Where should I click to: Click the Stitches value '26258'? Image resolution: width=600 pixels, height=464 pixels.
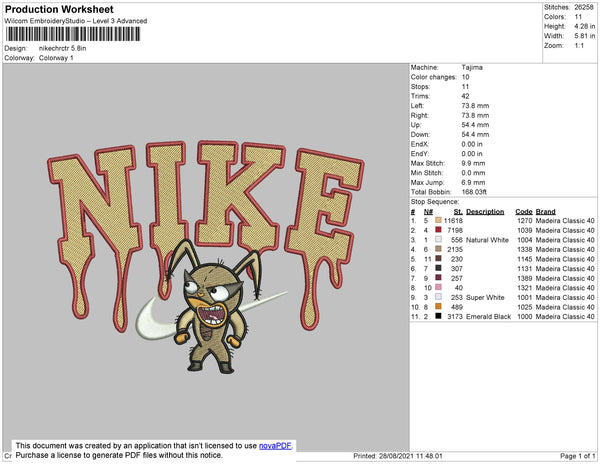pos(584,7)
